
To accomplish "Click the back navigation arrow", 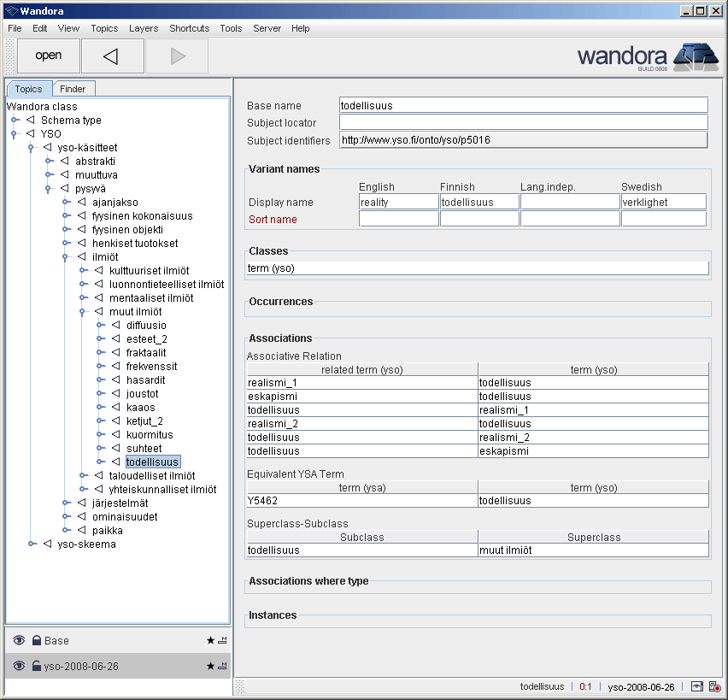I will (x=112, y=56).
